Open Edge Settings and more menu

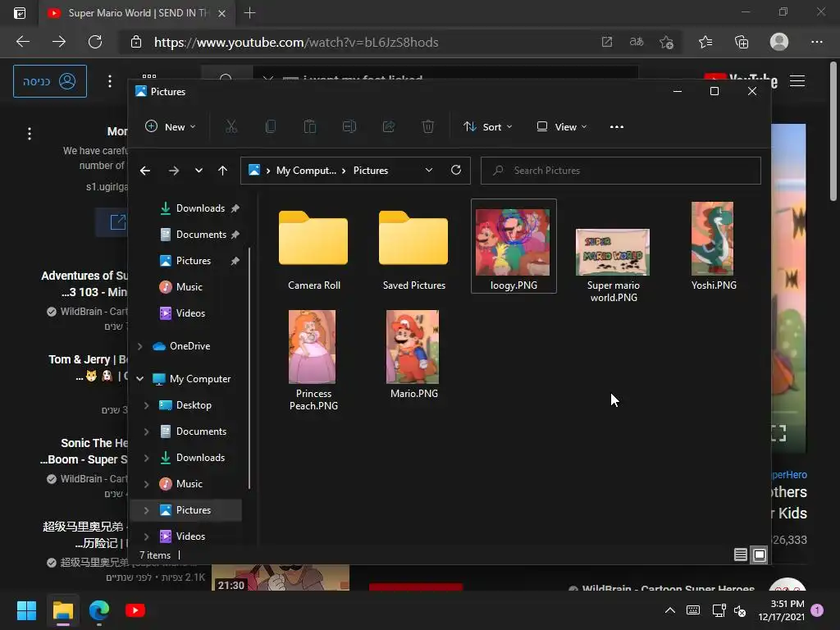[816, 42]
